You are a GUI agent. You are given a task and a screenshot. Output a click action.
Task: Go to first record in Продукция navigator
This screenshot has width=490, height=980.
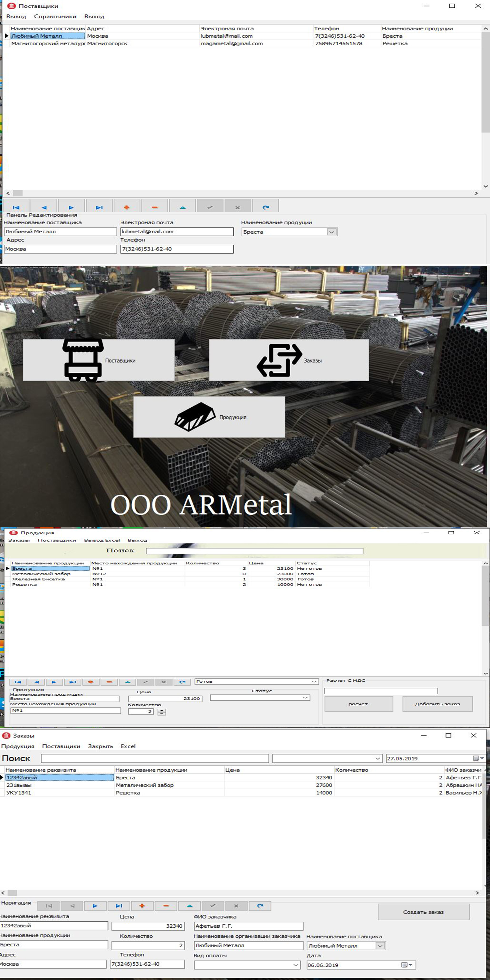point(17,682)
